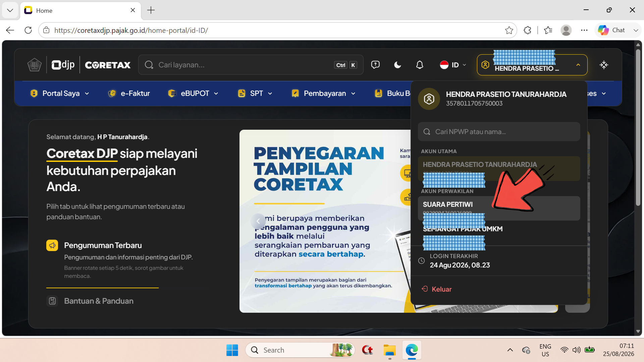644x362 pixels.
Task: Open Copilot Chat
Action: (x=611, y=30)
